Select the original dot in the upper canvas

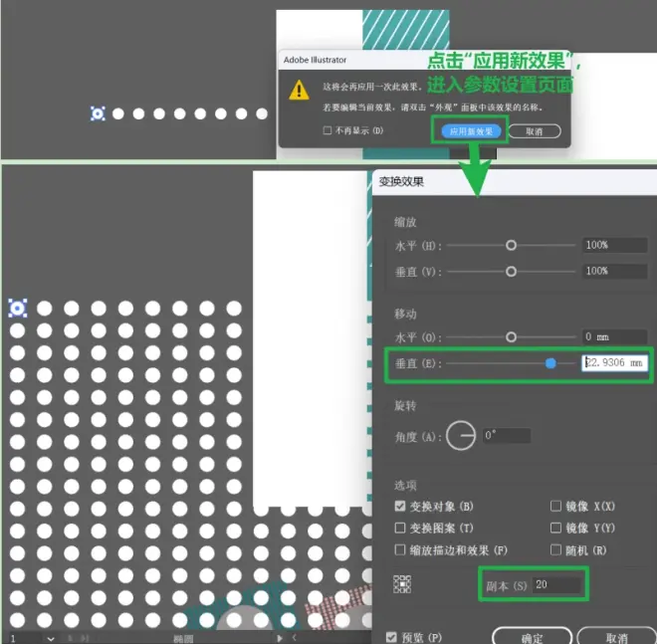98,113
